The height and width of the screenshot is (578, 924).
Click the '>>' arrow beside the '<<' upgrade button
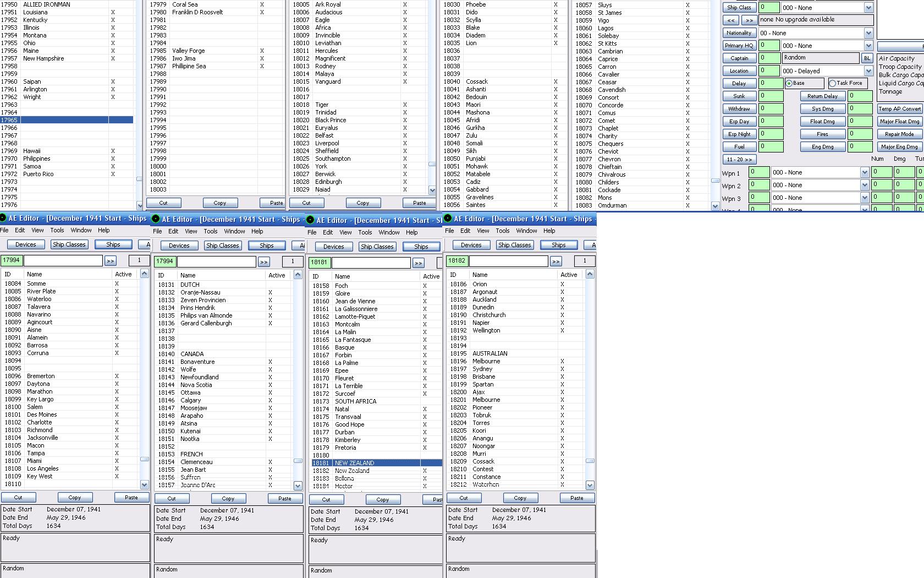point(749,20)
